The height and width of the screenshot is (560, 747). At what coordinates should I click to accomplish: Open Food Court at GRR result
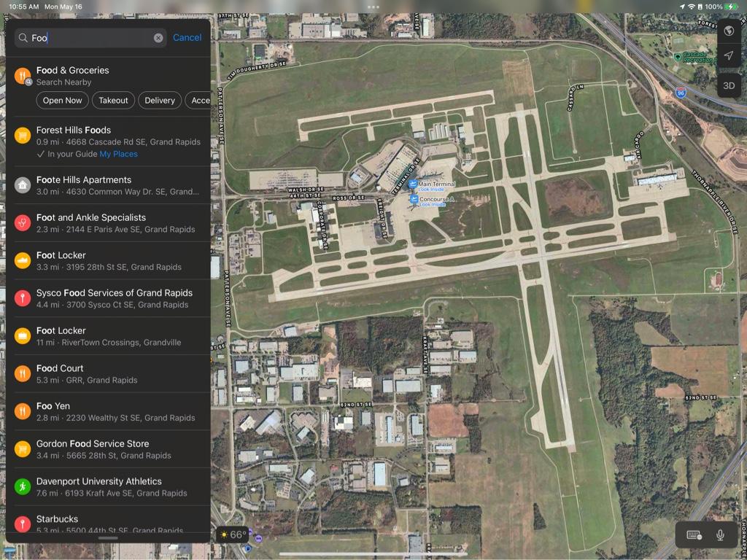click(109, 373)
